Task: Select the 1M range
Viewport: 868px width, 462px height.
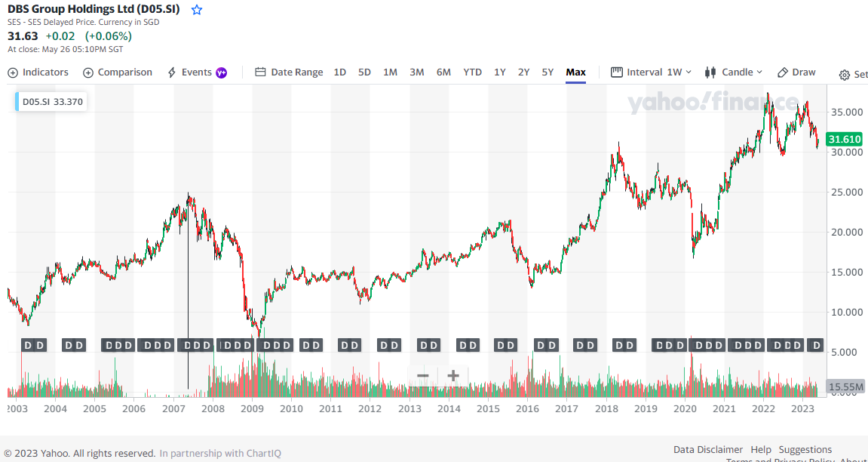Action: [391, 72]
